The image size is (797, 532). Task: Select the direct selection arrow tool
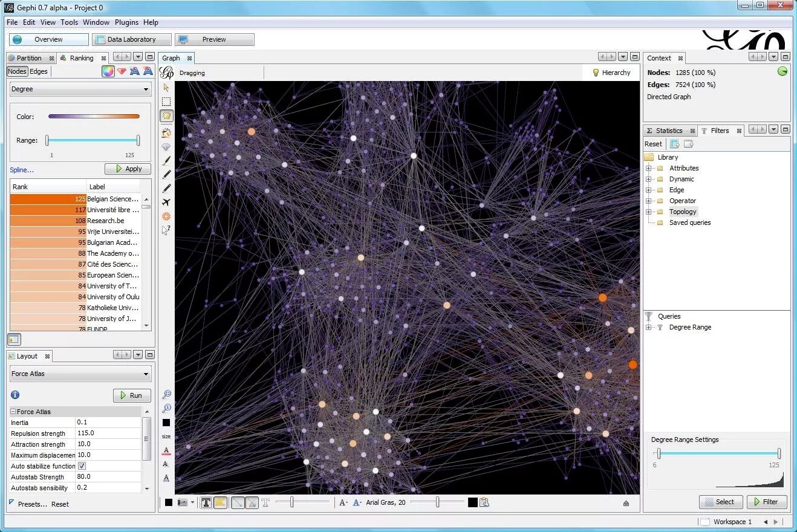point(166,88)
